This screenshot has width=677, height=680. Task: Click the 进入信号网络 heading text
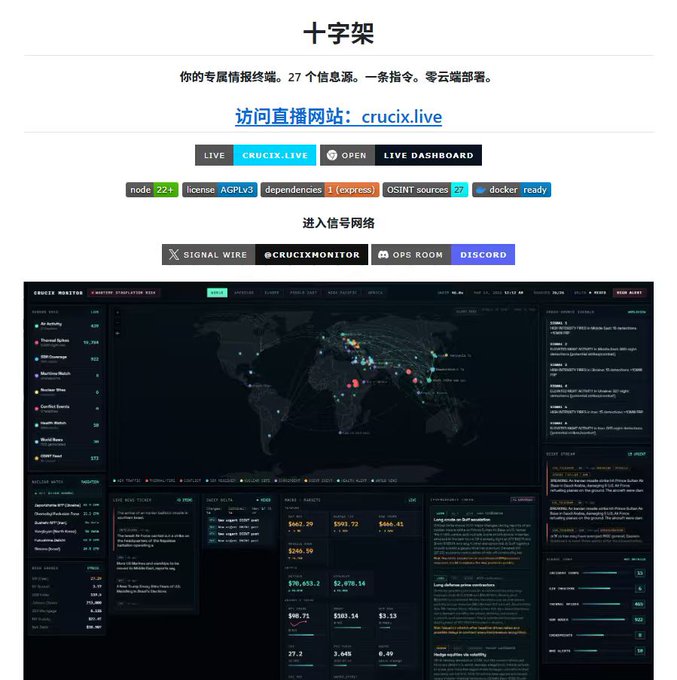pyautogui.click(x=338, y=223)
